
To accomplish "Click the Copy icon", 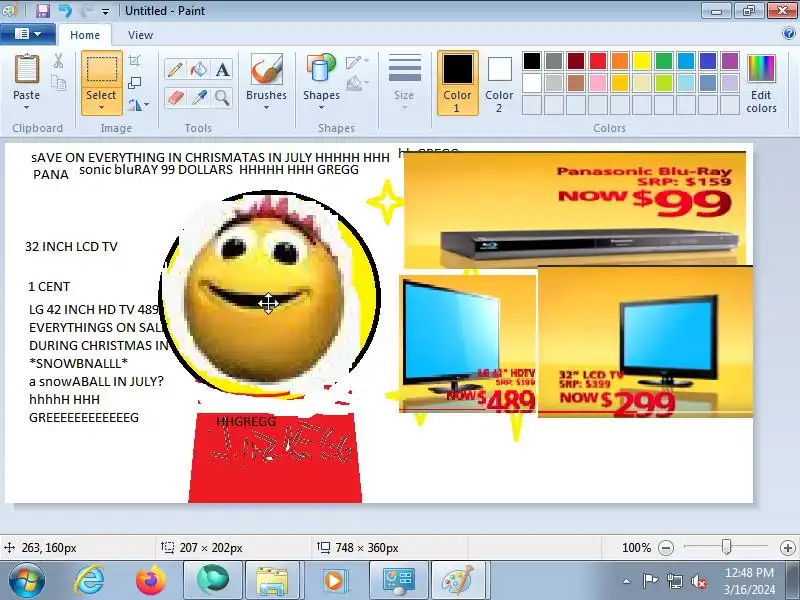I will (59, 83).
